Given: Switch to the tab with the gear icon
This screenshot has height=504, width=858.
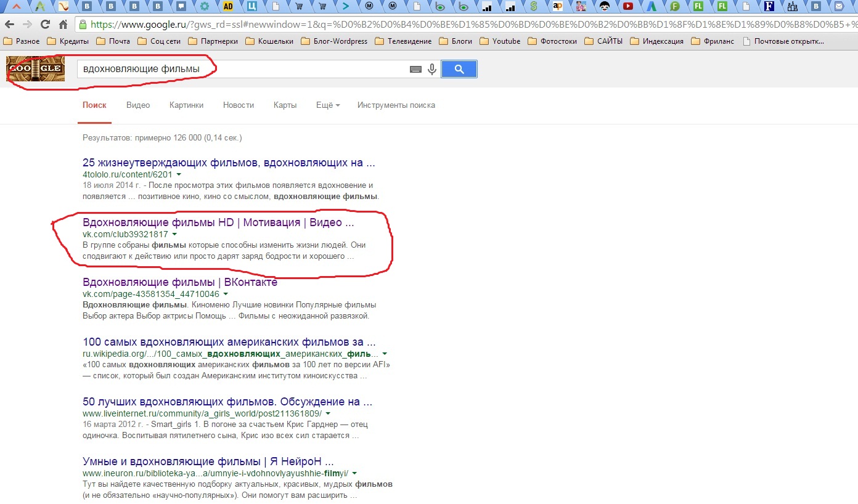Looking at the screenshot, I should pos(205,7).
